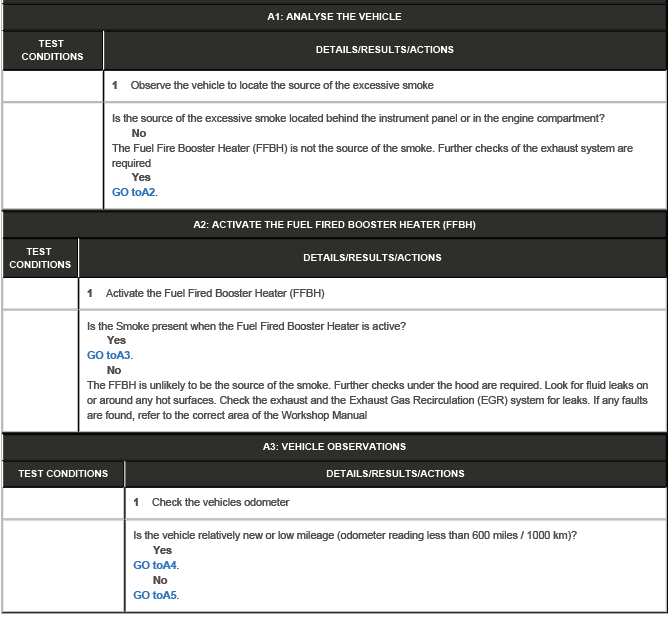The height and width of the screenshot is (620, 671).
Task: Select the 'A2: ACTIVATE THE FUEL FIRED BOOSTER HEATER' header
Action: pos(334,225)
